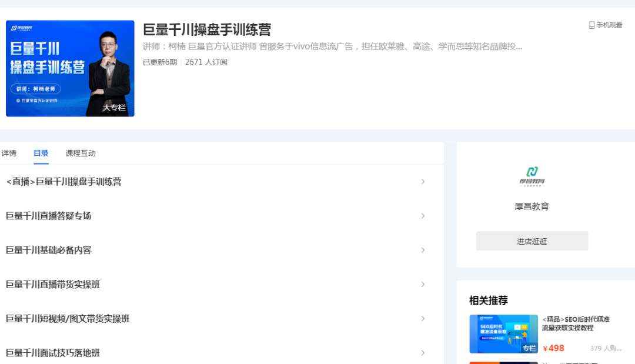The width and height of the screenshot is (635, 364).
Task: Click the phone icon beside 手机观看
Action: [x=591, y=25]
